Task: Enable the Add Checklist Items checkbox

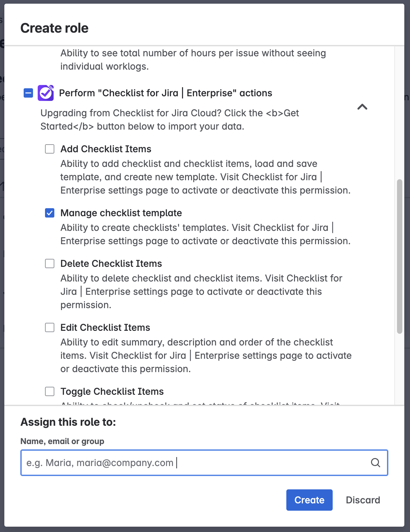Action: [50, 149]
